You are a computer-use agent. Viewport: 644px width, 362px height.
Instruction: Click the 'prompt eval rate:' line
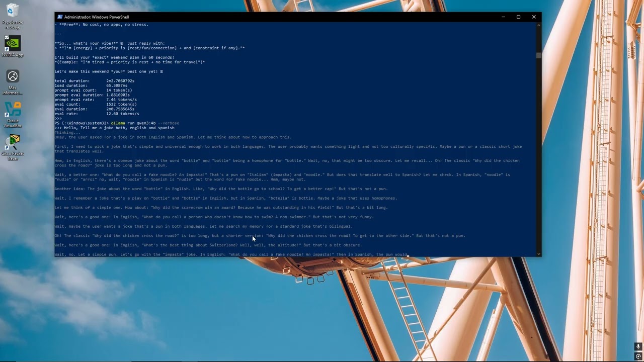(96, 100)
